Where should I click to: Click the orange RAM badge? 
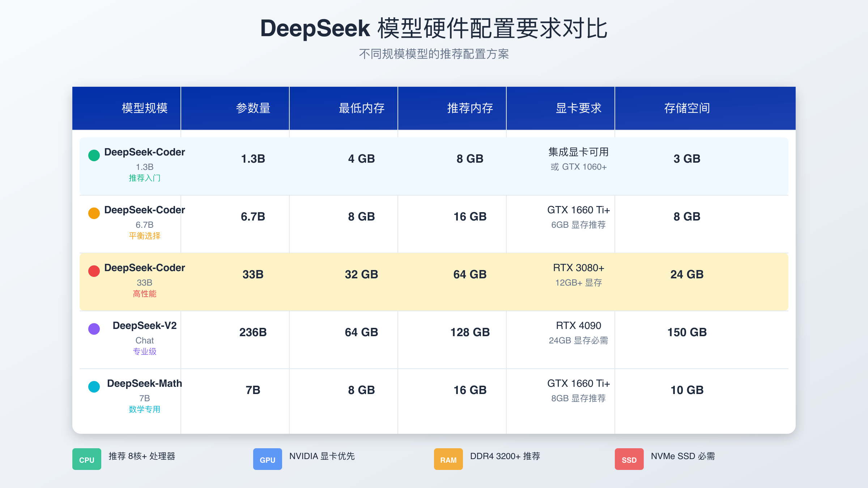(448, 459)
